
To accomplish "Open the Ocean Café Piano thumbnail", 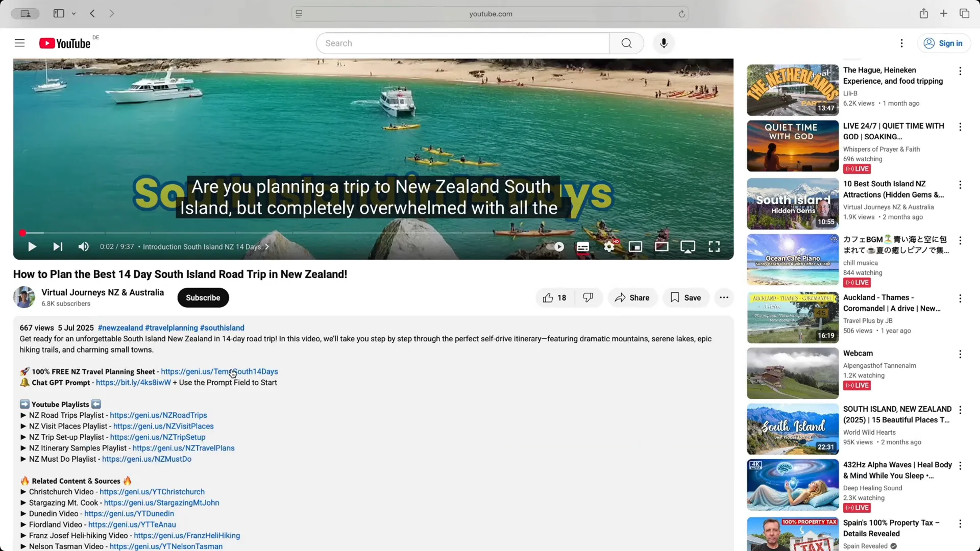I will click(793, 260).
